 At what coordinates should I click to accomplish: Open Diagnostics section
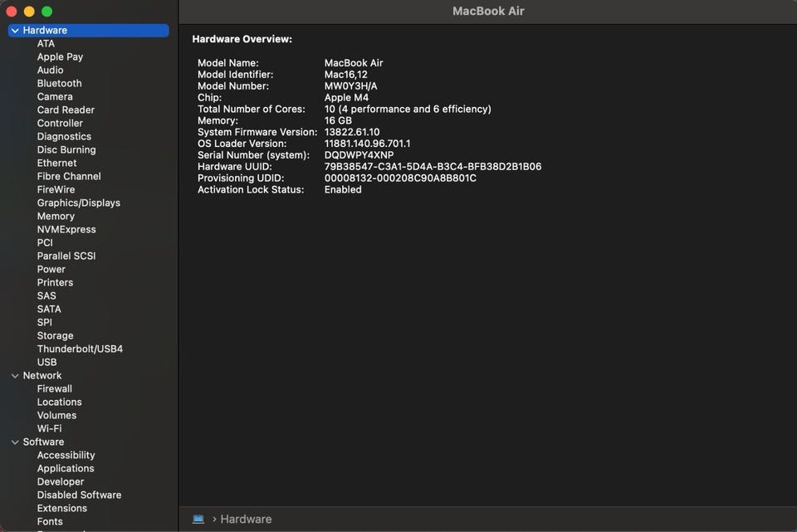[65, 136]
